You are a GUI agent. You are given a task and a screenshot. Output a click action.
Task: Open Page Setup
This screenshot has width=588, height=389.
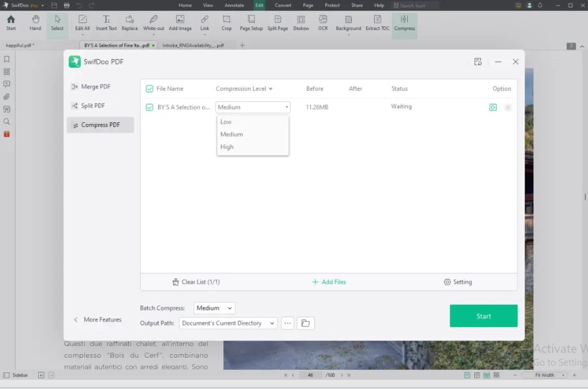pyautogui.click(x=251, y=23)
